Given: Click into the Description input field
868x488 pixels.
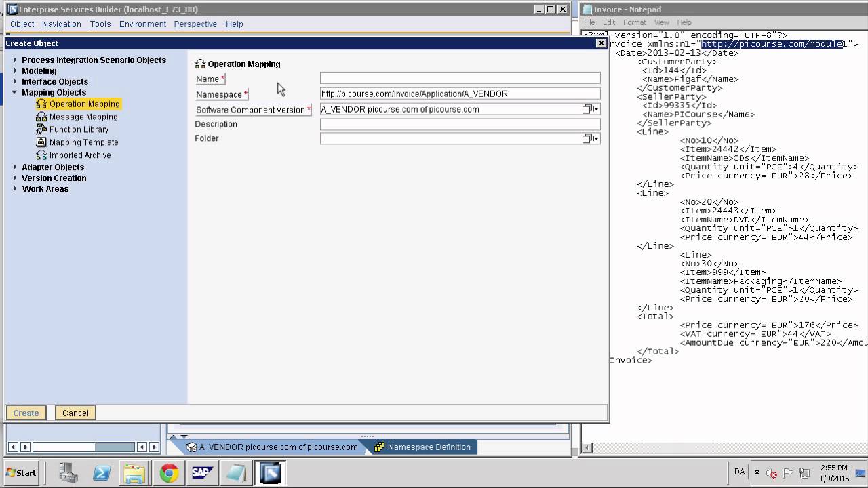Looking at the screenshot, I should point(460,124).
